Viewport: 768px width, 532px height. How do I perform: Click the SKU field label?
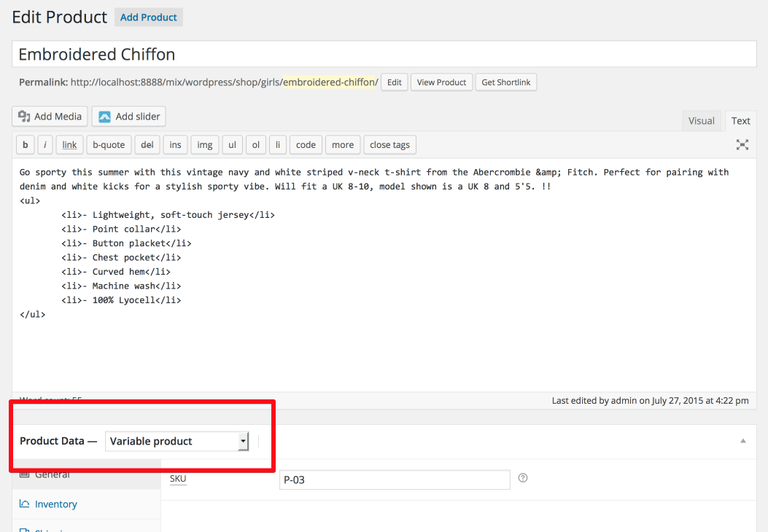tap(178, 479)
